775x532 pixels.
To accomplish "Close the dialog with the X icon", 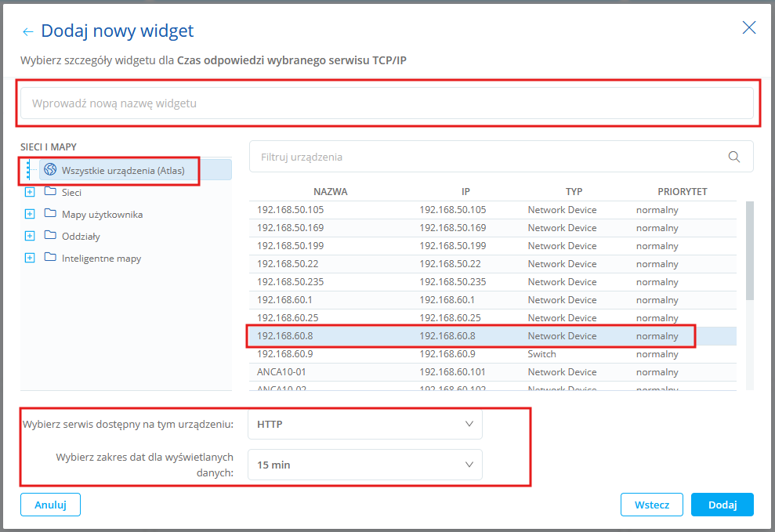I will pos(748,28).
